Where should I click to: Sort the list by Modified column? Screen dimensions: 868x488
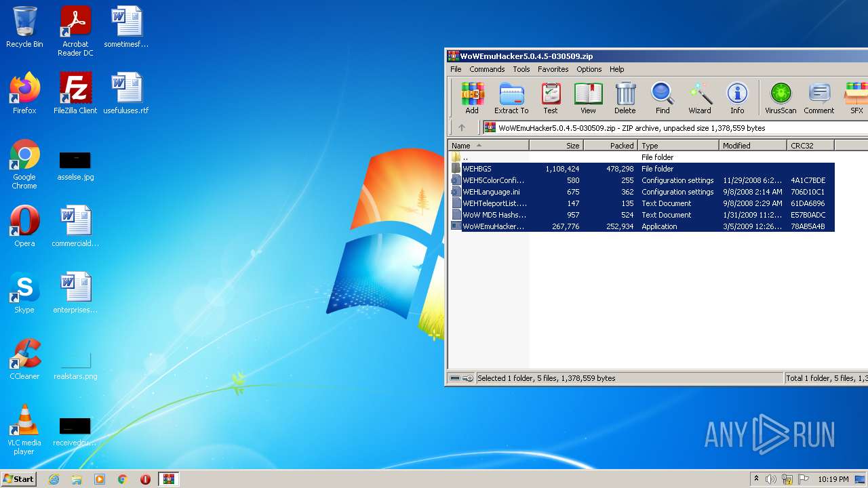(x=753, y=145)
